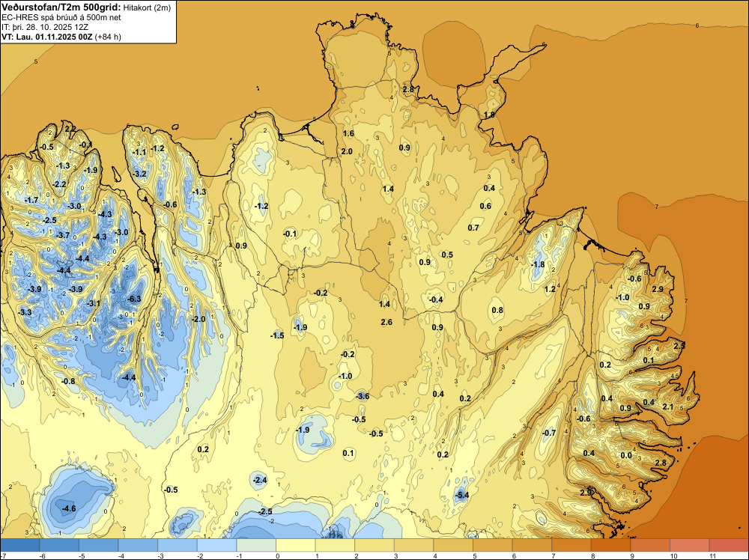
Task: Click the 'EC-HRES spá brúuð á 500m net' line
Action: 61,17
